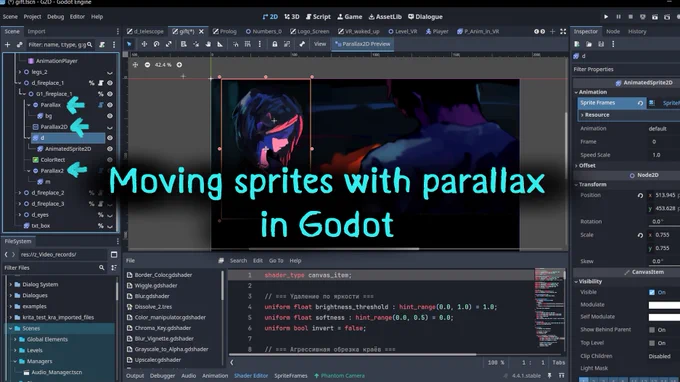The width and height of the screenshot is (680, 382).
Task: Choose the Pan Mode hand tool
Action: coord(208,44)
